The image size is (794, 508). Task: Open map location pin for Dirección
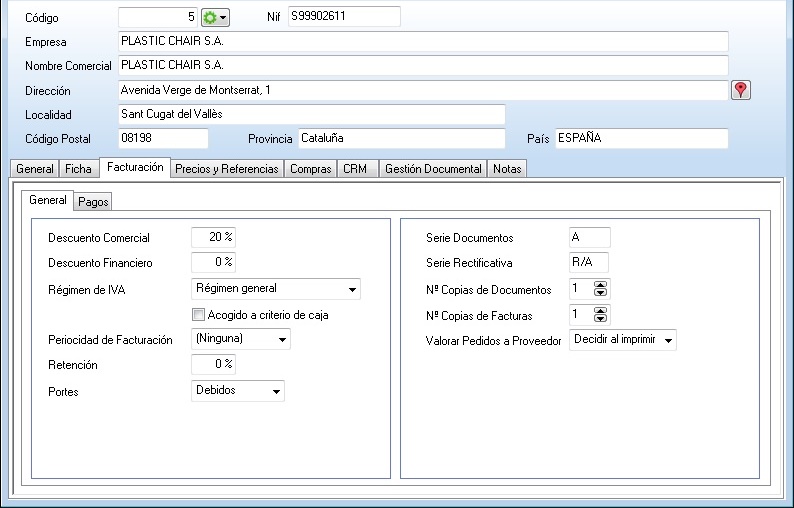740,90
